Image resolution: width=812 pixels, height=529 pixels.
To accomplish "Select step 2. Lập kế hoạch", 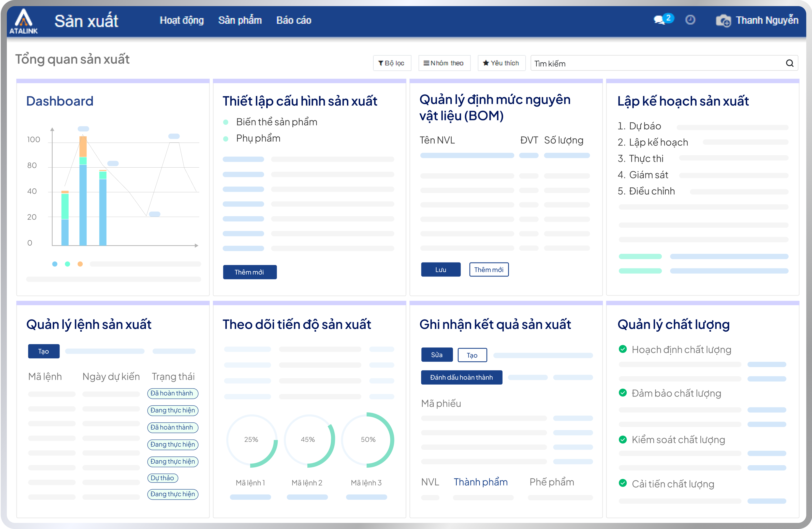I will point(653,142).
